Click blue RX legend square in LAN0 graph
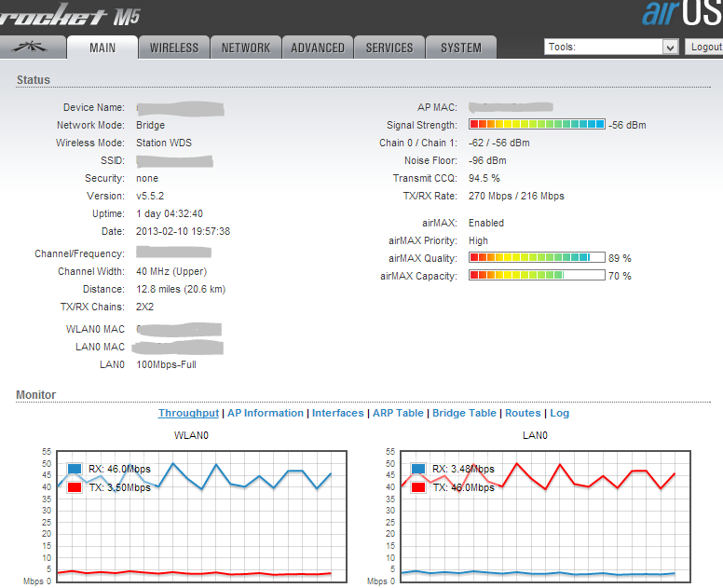Image resolution: width=723 pixels, height=588 pixels. 417,469
